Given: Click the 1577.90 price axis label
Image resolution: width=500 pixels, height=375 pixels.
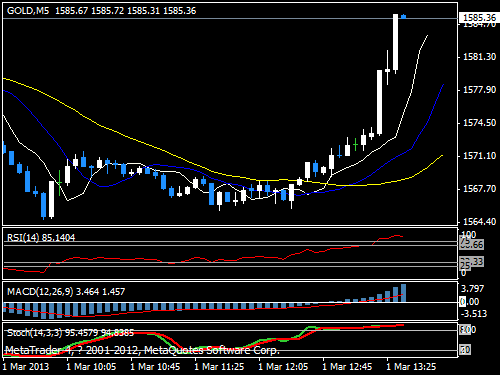Looking at the screenshot, I should 479,90.
